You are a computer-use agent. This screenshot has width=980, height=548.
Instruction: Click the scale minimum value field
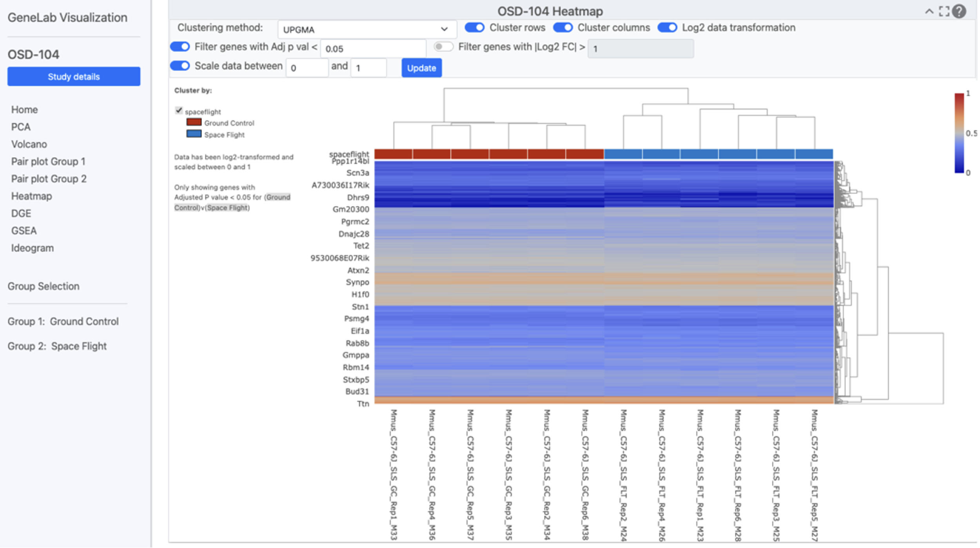tap(307, 67)
